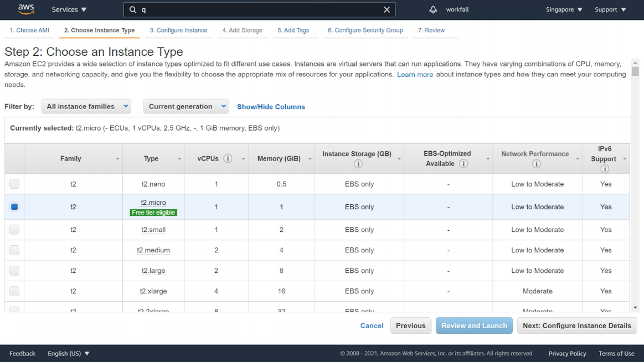Click the vCPUs info icon
The height and width of the screenshot is (362, 644).
point(228,159)
